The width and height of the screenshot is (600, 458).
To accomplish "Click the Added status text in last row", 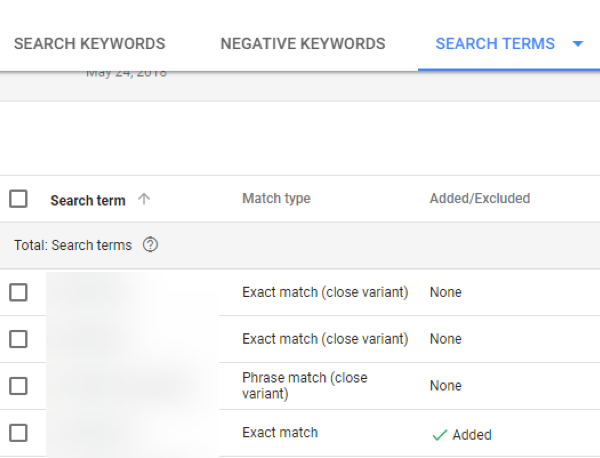I will point(471,435).
